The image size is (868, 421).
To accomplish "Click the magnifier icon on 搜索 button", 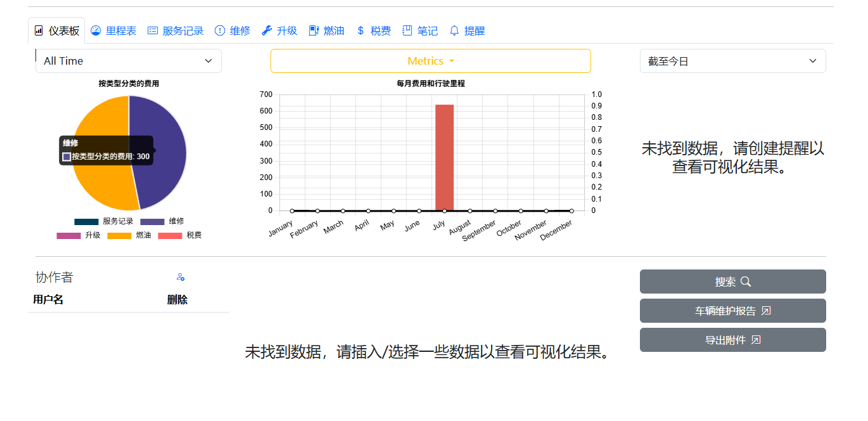I will click(746, 282).
